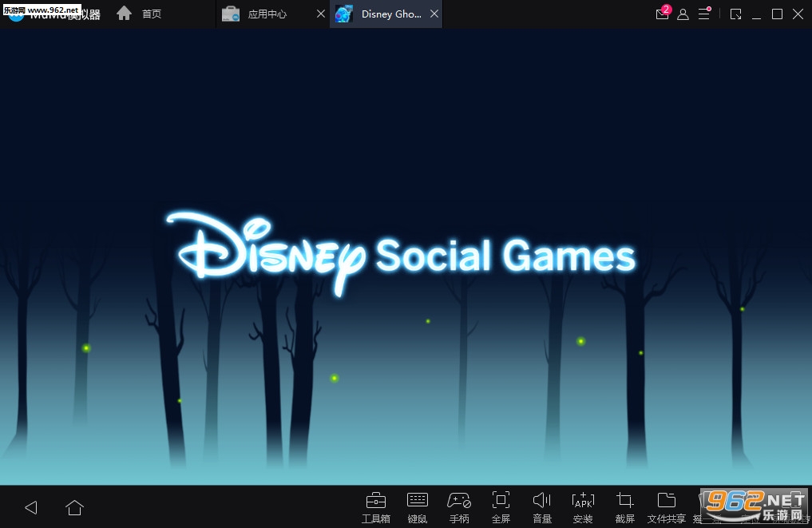This screenshot has height=528, width=812.
Task: Click the Disney Social Games logo
Action: pyautogui.click(x=401, y=253)
